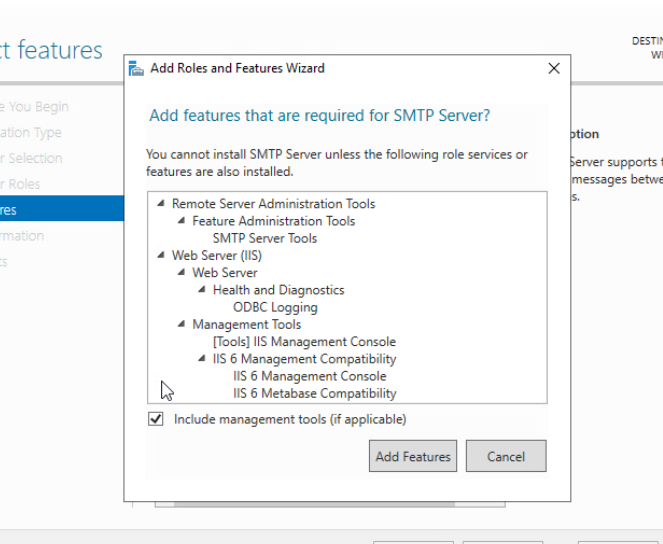This screenshot has height=544, width=663.
Task: Click Management Tools label in tree
Action: 247,324
